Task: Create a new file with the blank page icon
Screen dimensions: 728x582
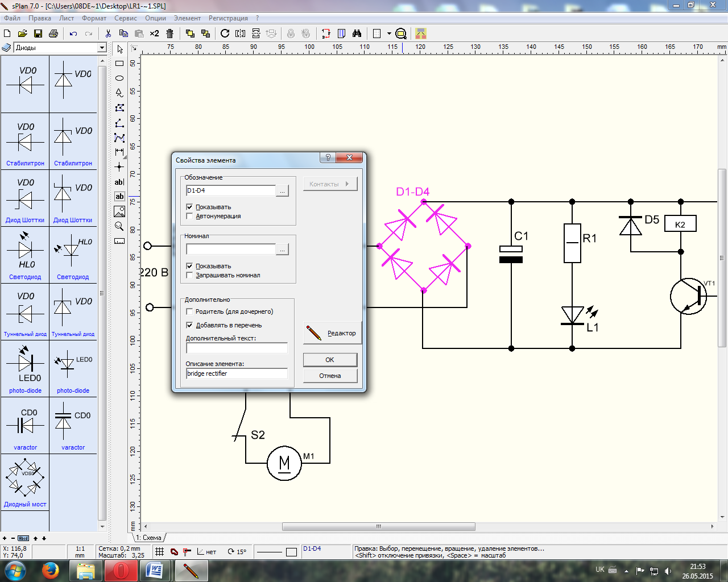Action: (7, 34)
